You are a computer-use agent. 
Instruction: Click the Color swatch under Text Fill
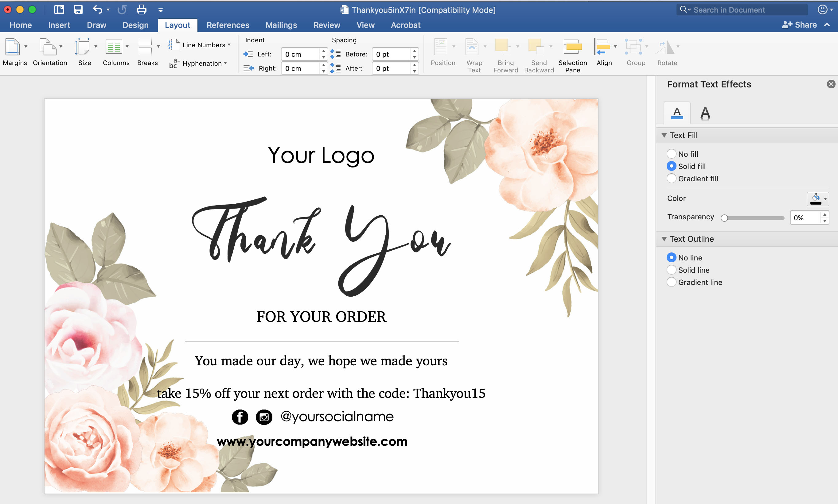tap(815, 198)
